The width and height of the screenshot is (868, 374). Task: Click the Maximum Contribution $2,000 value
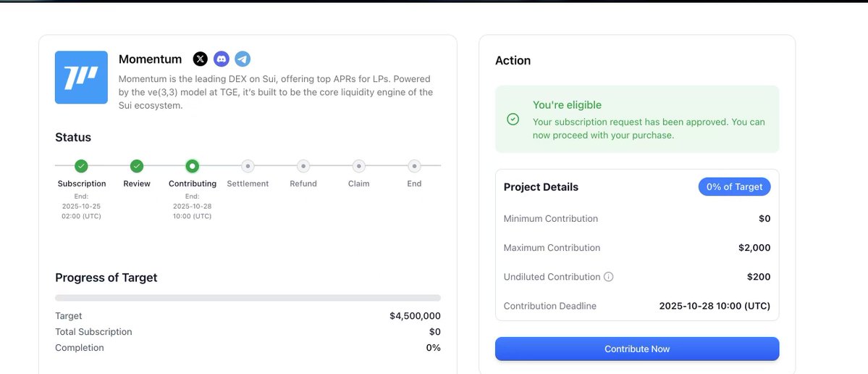pos(754,248)
